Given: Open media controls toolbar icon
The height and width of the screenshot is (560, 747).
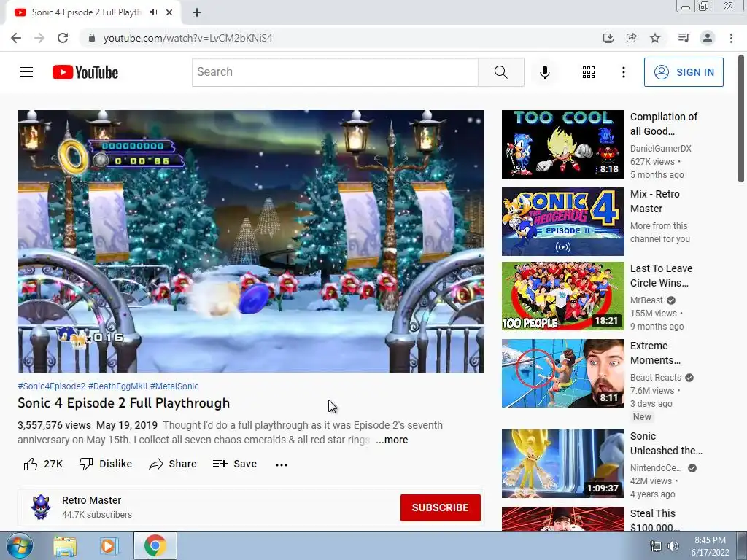Looking at the screenshot, I should 684,38.
